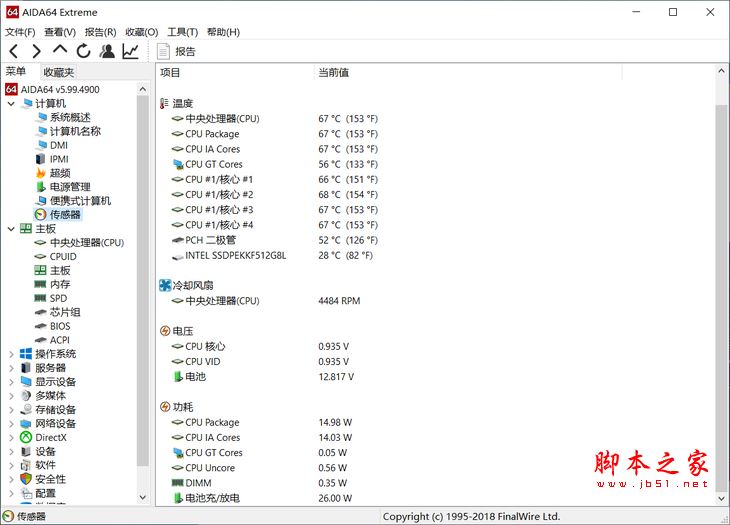The width and height of the screenshot is (730, 525).
Task: Select the 设备 devices entry
Action: point(45,451)
